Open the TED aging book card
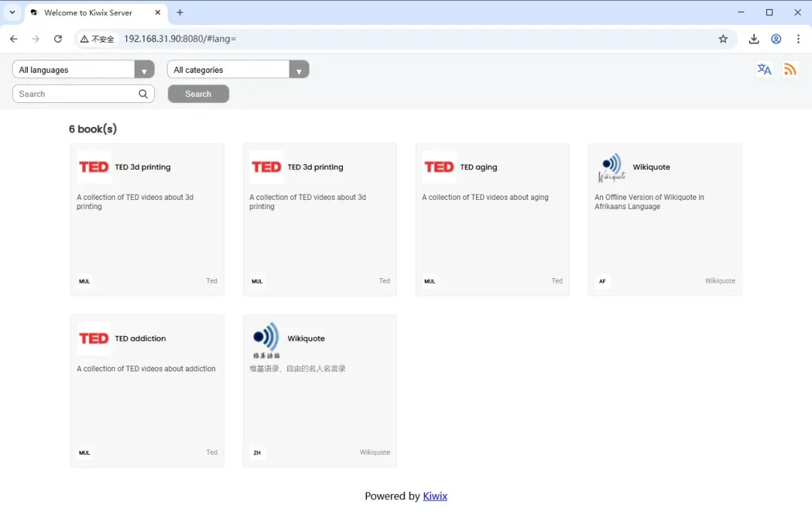This screenshot has width=812, height=512. [492, 220]
